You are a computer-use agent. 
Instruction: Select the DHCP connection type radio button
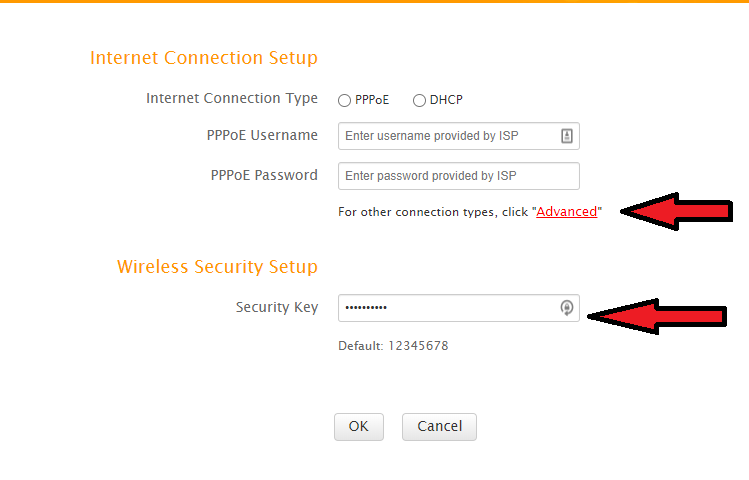419,101
